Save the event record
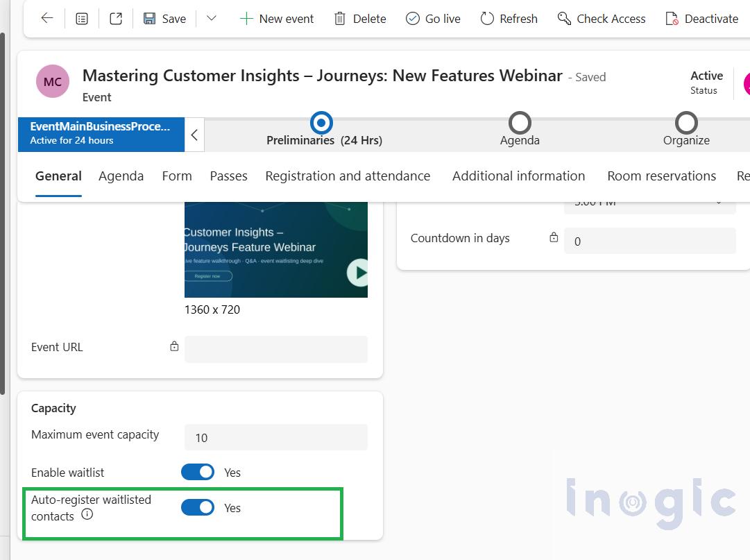Screen dimensions: 750x560 click(x=164, y=19)
